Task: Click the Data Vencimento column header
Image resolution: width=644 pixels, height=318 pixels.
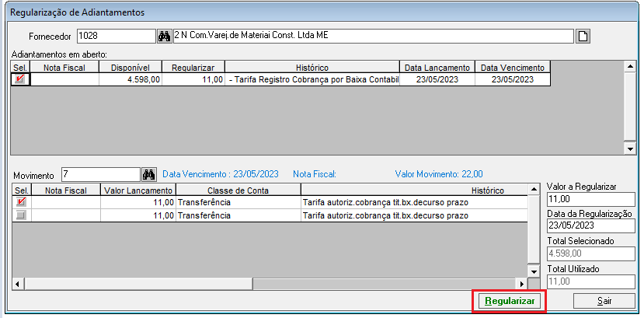Action: pyautogui.click(x=513, y=68)
